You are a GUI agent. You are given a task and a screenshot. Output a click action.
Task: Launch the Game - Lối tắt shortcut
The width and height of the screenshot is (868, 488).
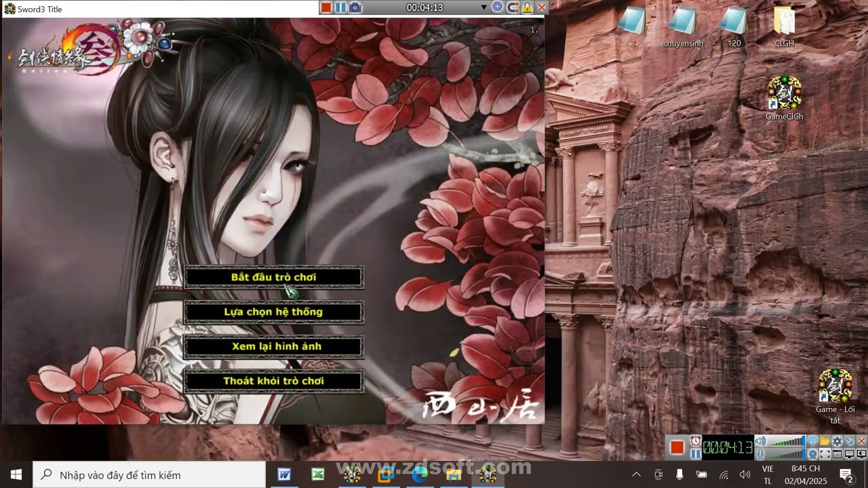coord(835,396)
